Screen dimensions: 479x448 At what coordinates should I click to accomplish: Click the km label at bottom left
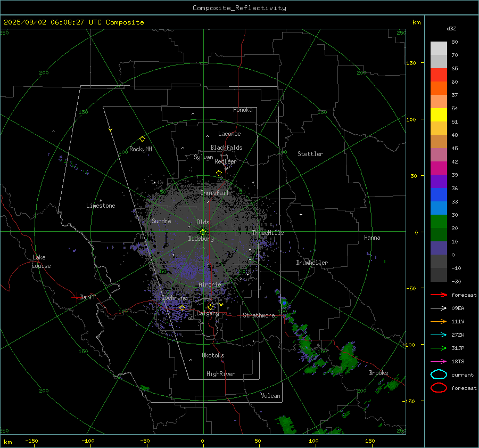pos(8,442)
